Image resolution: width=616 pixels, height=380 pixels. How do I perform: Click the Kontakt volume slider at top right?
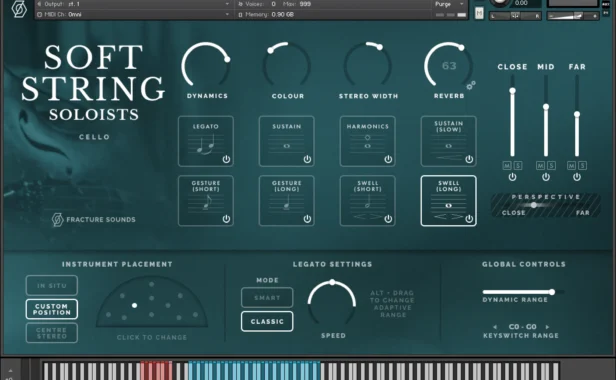point(573,16)
